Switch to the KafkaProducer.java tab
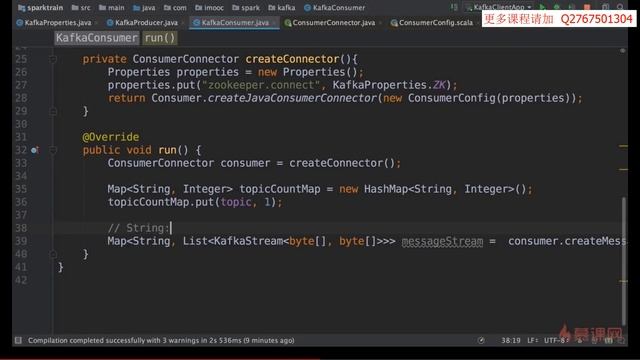 [142, 22]
